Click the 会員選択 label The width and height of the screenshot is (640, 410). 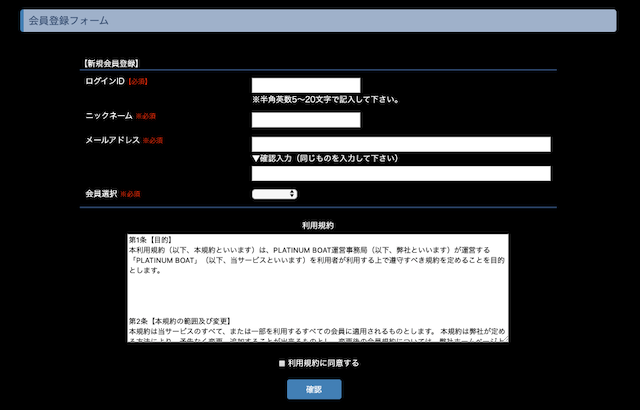point(101,194)
